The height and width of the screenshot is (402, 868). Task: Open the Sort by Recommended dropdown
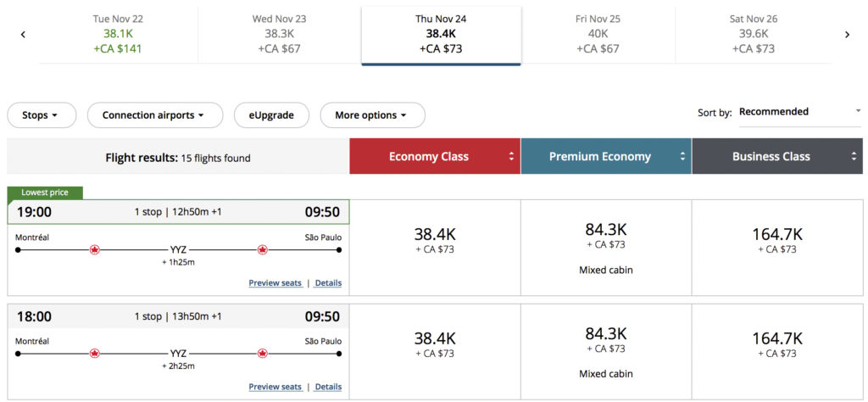point(799,112)
